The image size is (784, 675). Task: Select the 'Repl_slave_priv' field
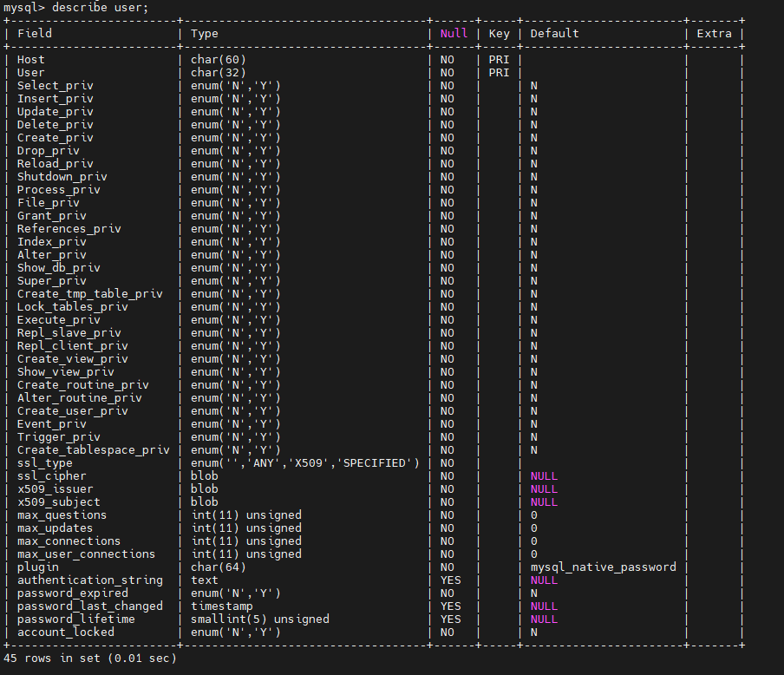point(69,333)
